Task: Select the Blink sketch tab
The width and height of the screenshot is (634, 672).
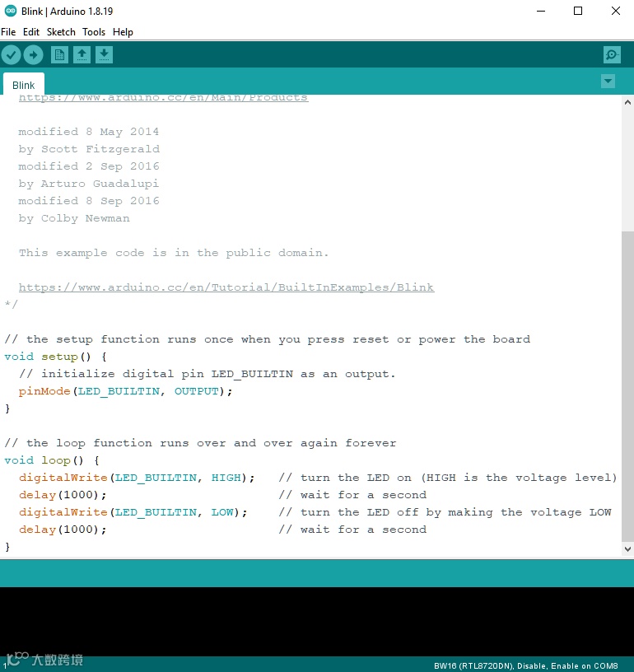Action: 24,85
